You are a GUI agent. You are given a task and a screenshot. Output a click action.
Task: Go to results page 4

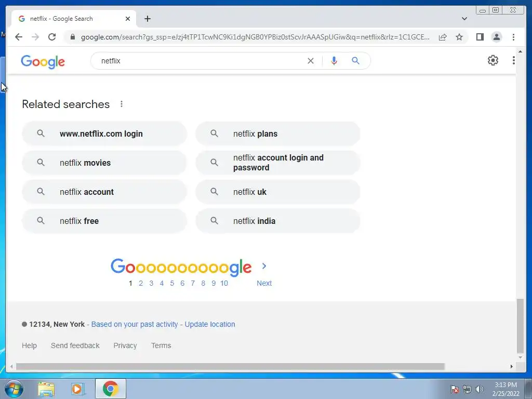[x=162, y=283]
